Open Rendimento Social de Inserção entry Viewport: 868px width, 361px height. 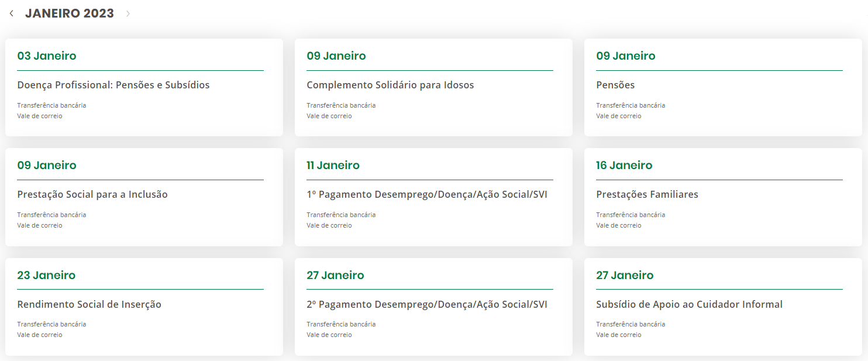(89, 305)
